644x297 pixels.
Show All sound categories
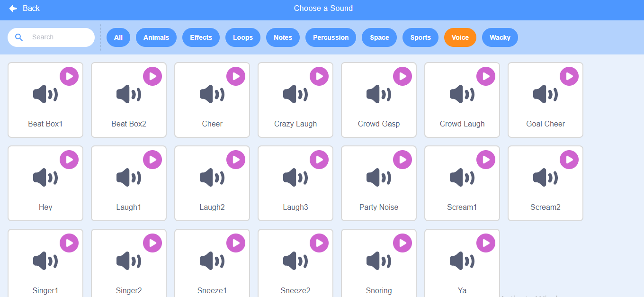[x=118, y=37]
